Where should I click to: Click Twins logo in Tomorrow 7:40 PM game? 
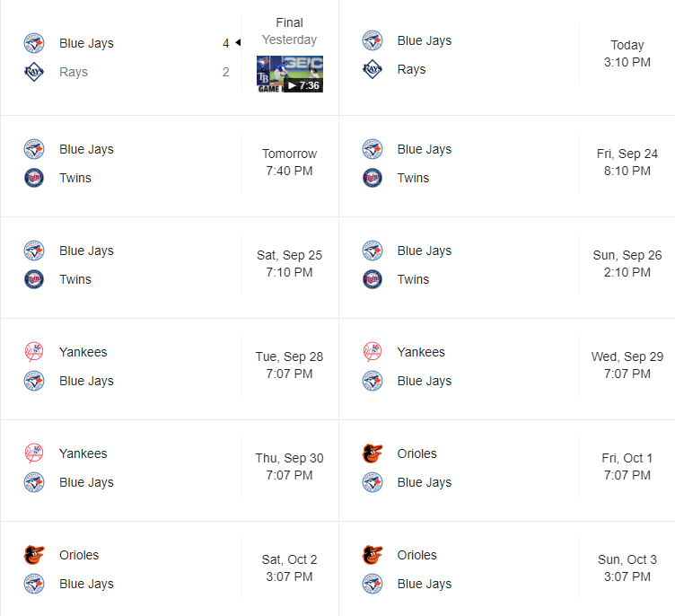[x=34, y=178]
